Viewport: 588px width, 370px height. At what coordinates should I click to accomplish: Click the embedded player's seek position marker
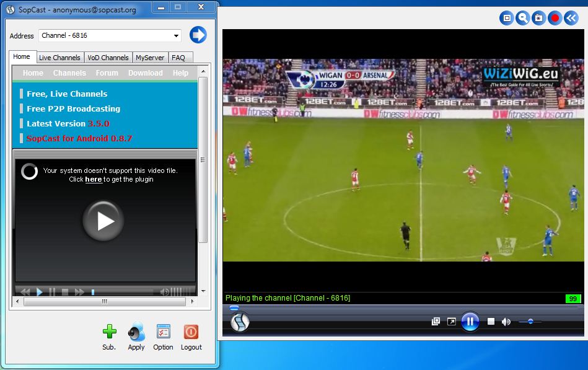coord(92,291)
